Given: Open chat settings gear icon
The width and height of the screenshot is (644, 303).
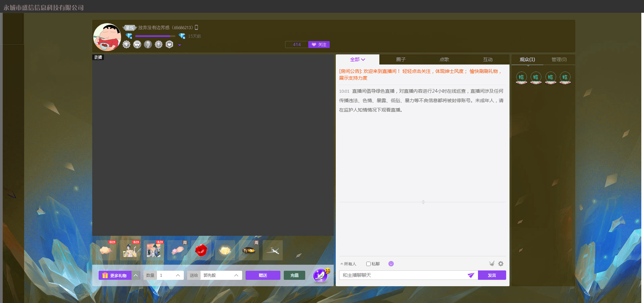Looking at the screenshot, I should pos(501,264).
